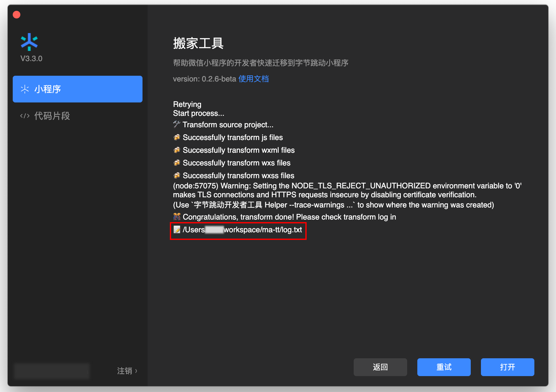Click the 帮助微信小程序 description subtitle
The image size is (556, 392).
[x=261, y=63]
